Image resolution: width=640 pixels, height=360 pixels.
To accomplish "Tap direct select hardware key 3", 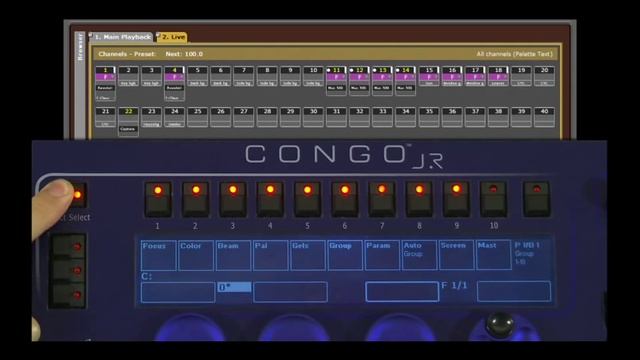I will coord(233,199).
